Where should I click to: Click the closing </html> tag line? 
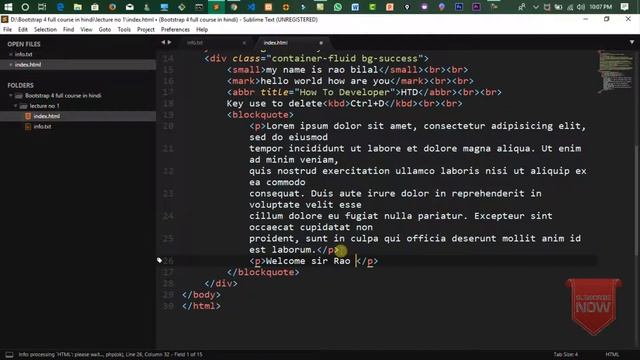[201, 306]
